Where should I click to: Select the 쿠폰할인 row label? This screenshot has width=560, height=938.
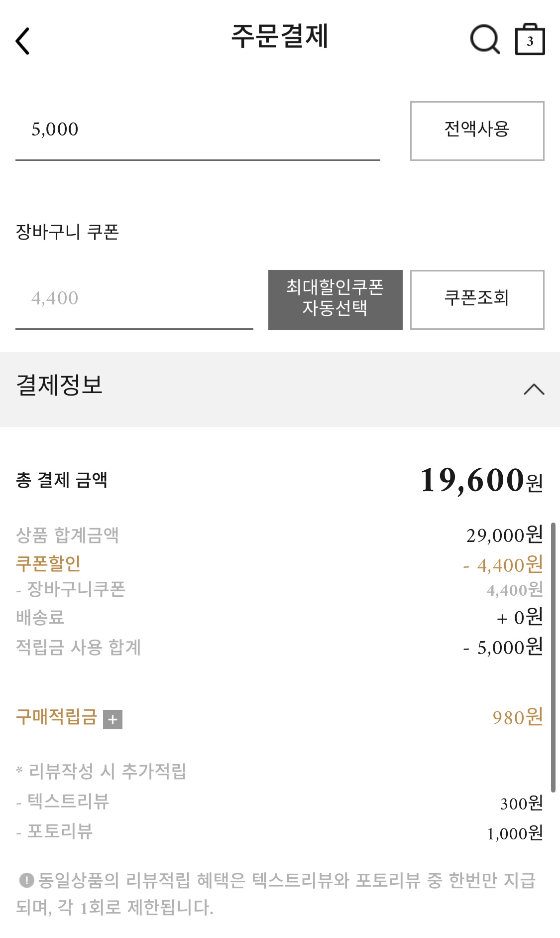48,563
